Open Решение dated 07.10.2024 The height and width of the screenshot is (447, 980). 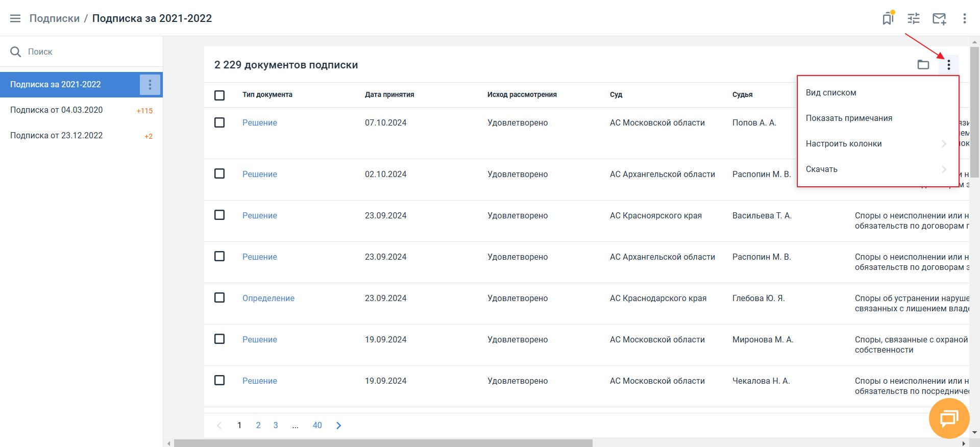coord(260,123)
